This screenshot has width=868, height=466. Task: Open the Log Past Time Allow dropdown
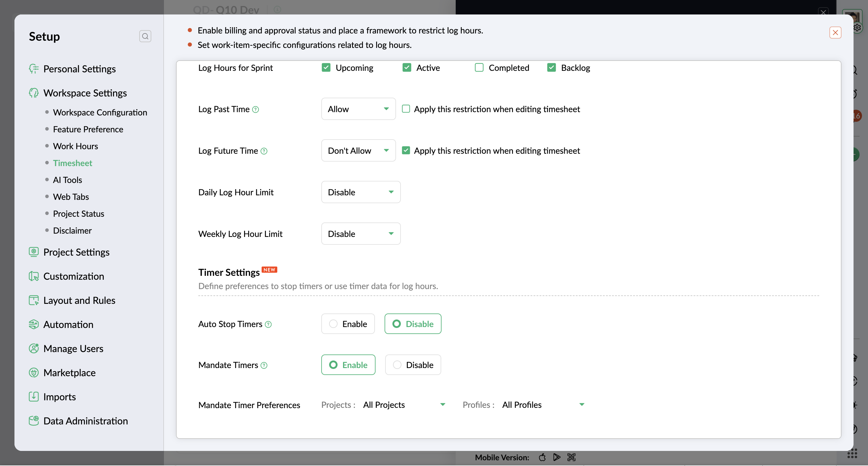358,109
